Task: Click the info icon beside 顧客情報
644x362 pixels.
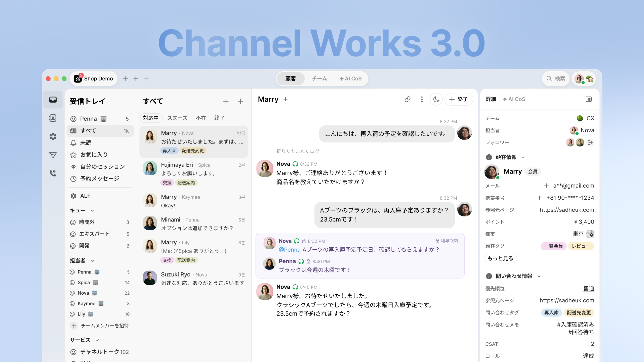Action: pos(489,157)
